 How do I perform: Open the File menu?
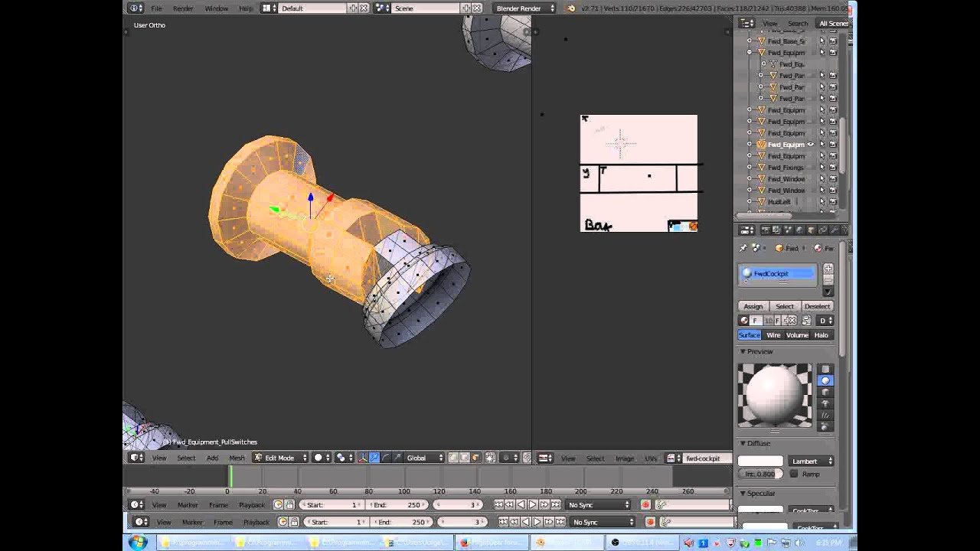(x=156, y=8)
